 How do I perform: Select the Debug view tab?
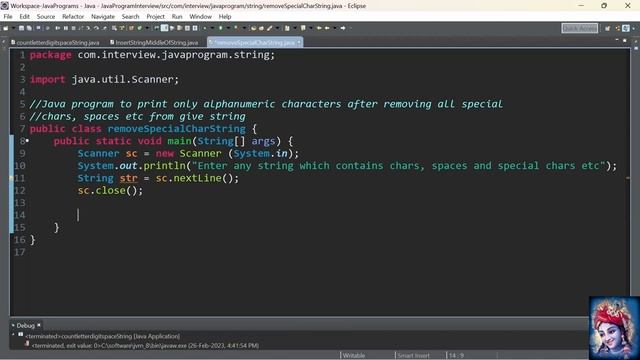[x=25, y=326]
